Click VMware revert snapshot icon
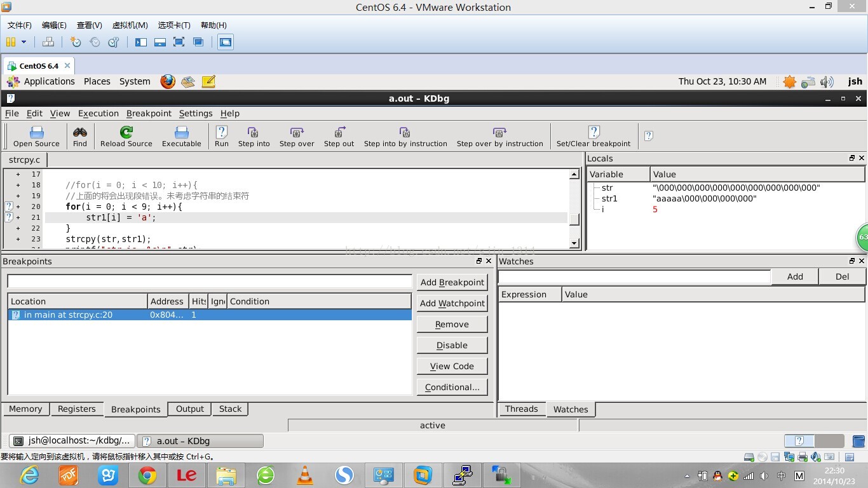 pos(95,42)
